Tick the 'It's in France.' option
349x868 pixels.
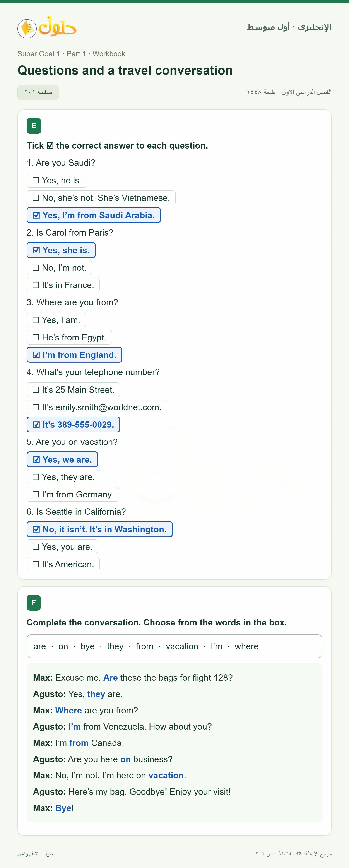63,285
